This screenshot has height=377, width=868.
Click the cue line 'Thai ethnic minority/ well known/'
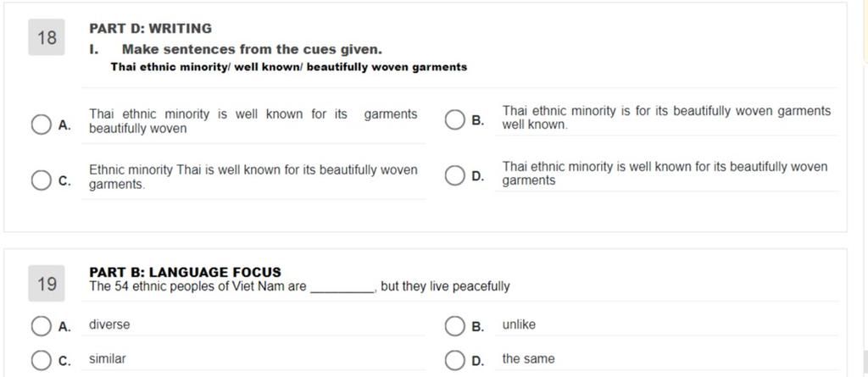click(288, 67)
